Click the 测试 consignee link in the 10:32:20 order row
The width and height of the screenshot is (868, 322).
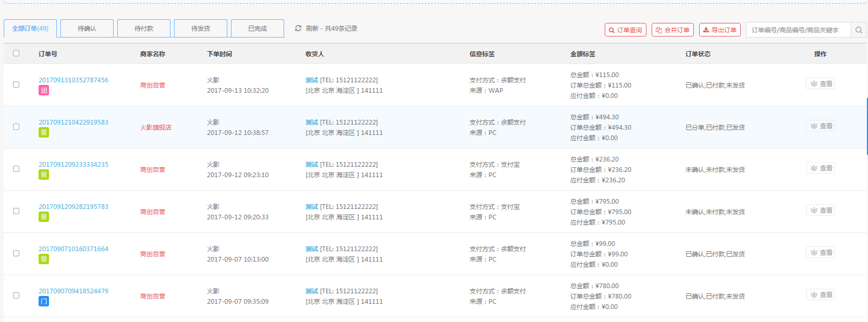(312, 80)
